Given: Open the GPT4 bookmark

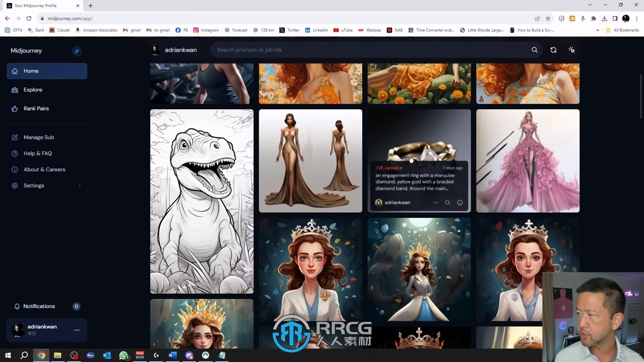Looking at the screenshot, I should [x=14, y=30].
